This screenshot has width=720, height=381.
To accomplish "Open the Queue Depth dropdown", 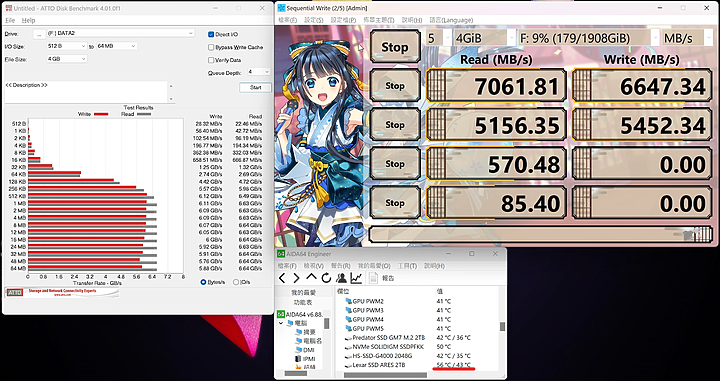I will (x=259, y=72).
